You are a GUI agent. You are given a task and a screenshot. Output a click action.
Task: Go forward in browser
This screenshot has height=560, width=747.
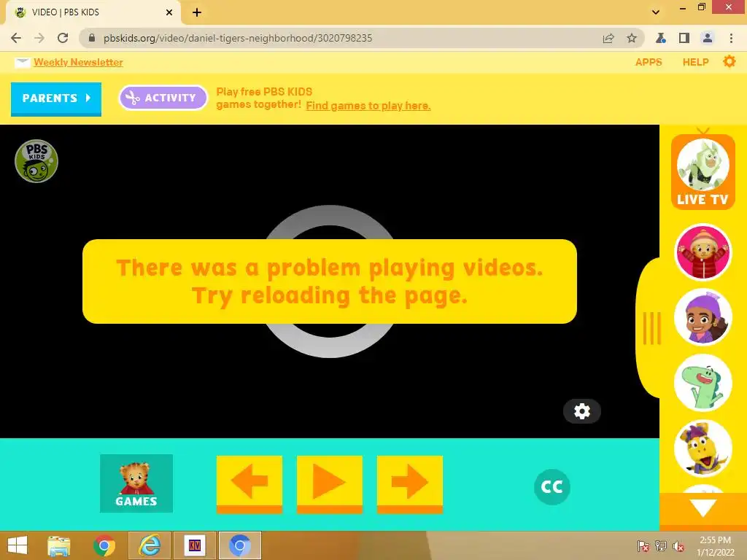pos(39,38)
